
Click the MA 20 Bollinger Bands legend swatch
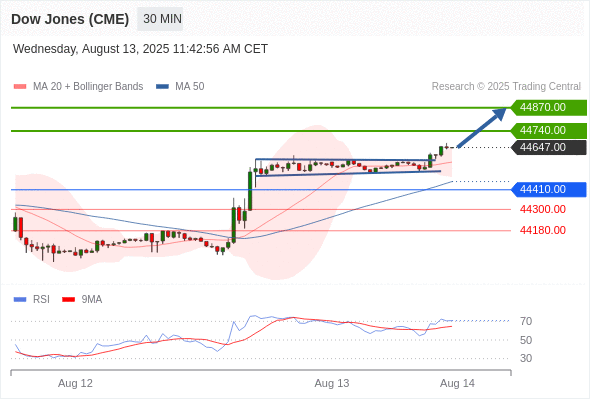20,87
